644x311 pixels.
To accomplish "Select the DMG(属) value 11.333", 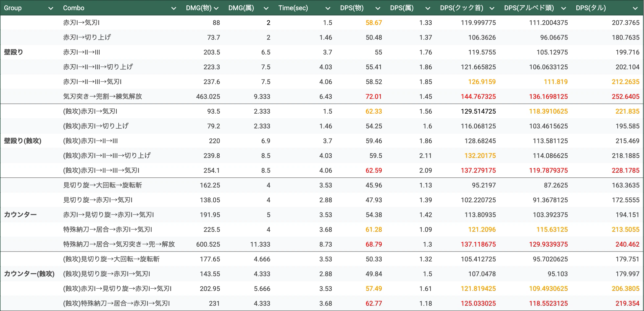I will 260,244.
